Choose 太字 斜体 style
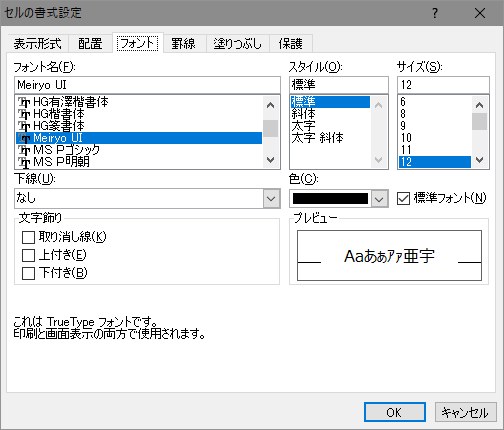This screenshot has height=430, width=504. [x=330, y=138]
